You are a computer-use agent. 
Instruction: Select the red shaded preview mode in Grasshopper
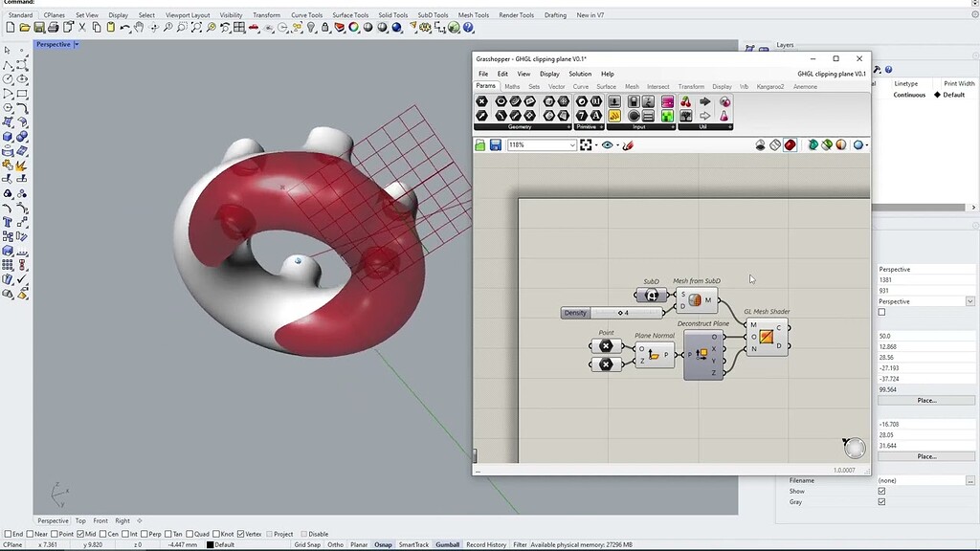click(791, 145)
